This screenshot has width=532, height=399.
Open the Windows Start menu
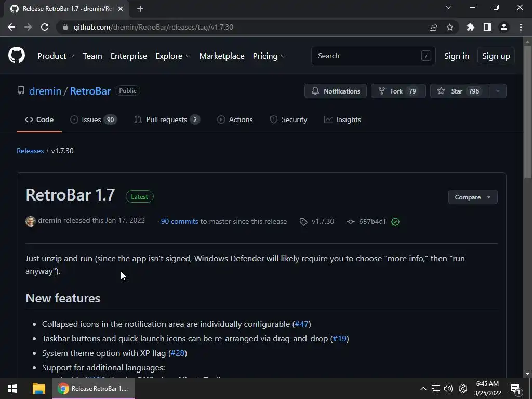[12, 389]
